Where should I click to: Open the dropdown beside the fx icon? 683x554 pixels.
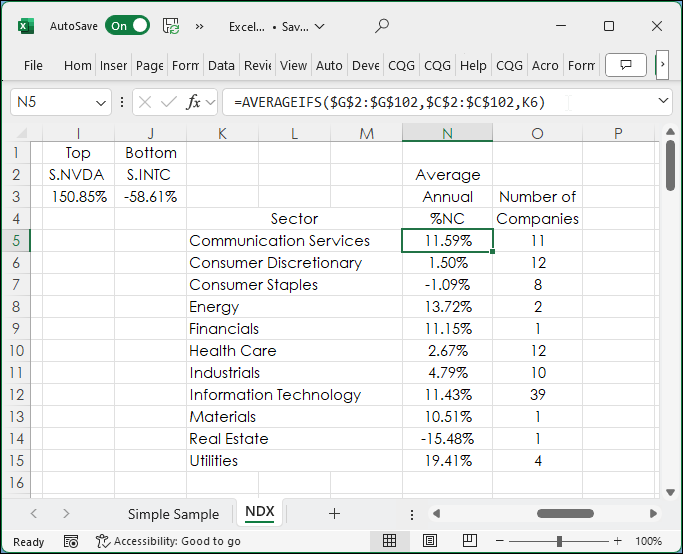(x=210, y=103)
